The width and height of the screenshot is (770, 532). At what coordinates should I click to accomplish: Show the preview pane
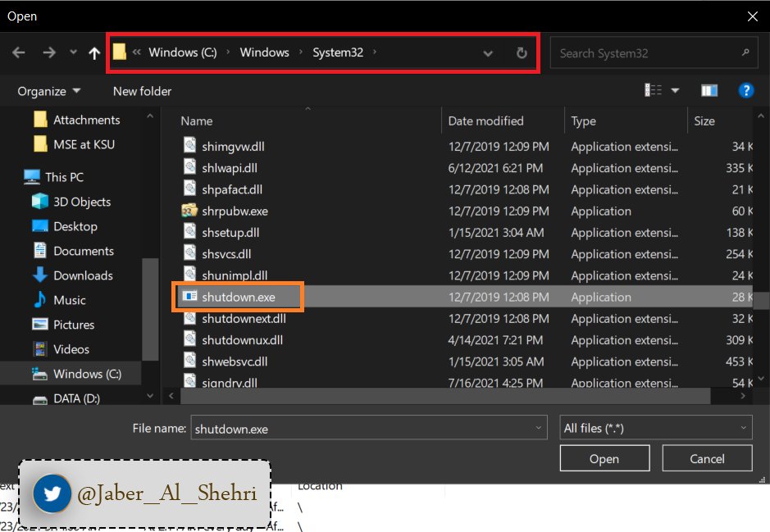pos(709,91)
